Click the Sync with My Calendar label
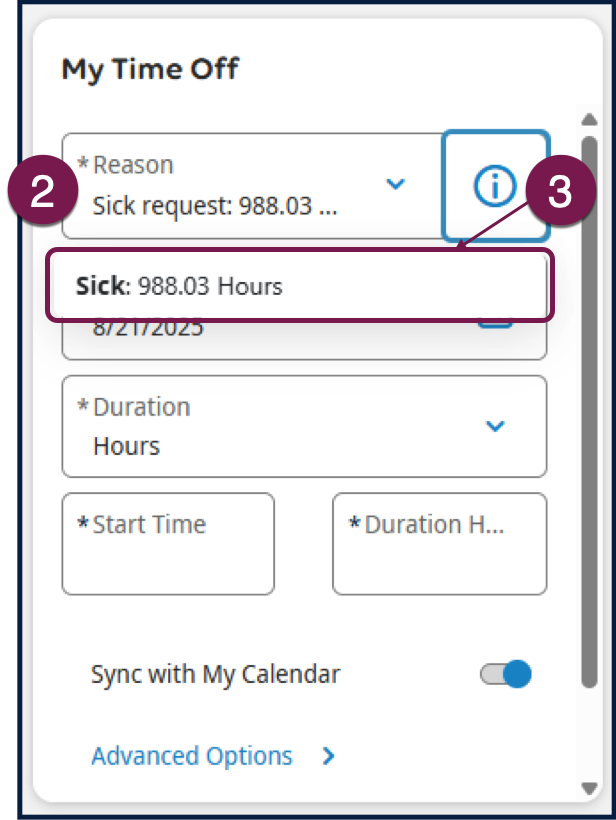616x820 pixels. 215,674
